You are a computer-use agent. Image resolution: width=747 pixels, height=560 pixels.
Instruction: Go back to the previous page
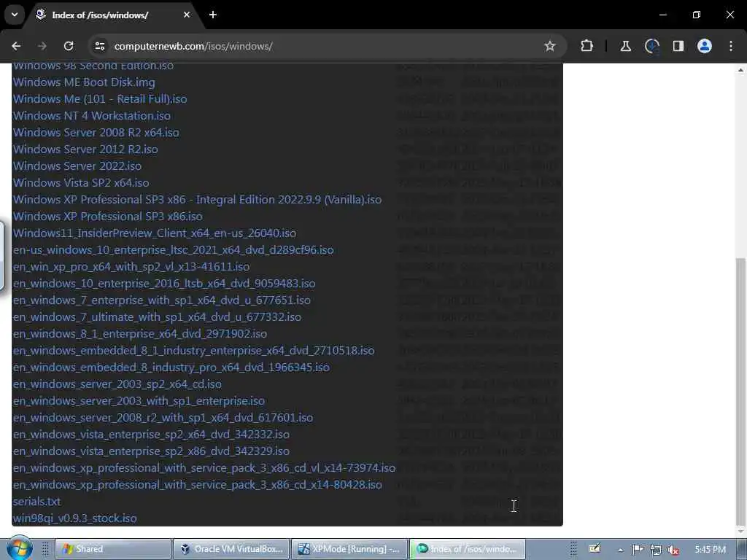coord(16,46)
